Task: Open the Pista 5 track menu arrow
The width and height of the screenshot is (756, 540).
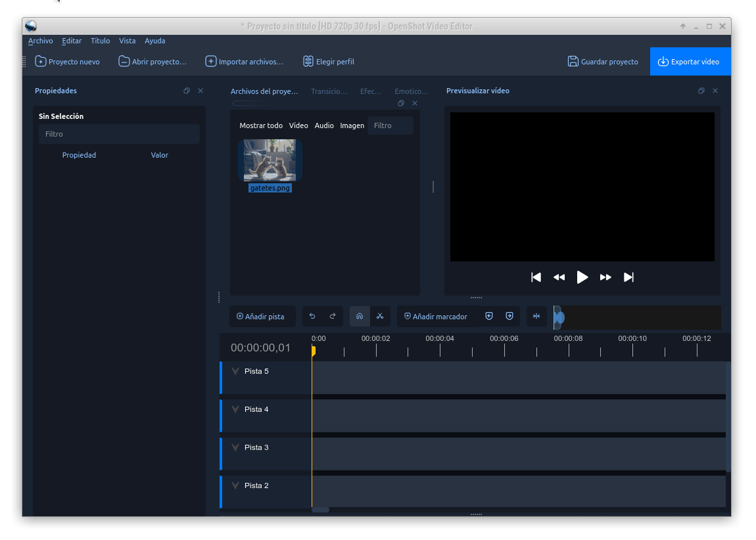Action: point(235,371)
